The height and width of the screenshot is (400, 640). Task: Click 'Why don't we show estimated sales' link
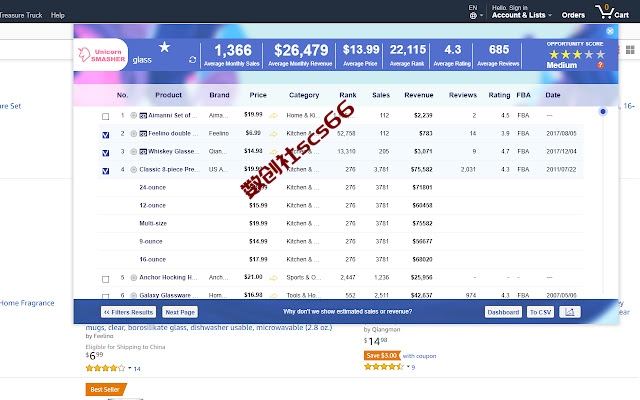point(348,311)
